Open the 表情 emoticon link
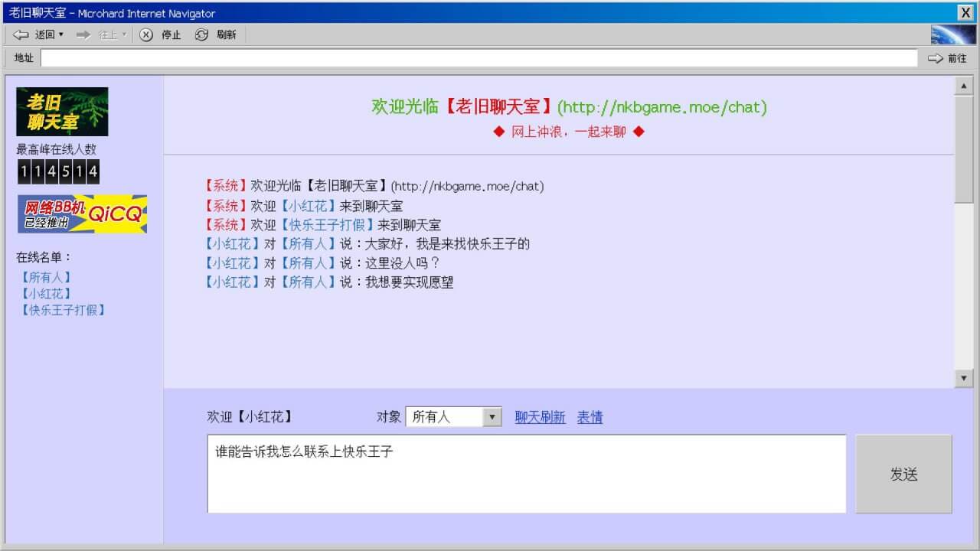980x551 pixels. point(590,417)
